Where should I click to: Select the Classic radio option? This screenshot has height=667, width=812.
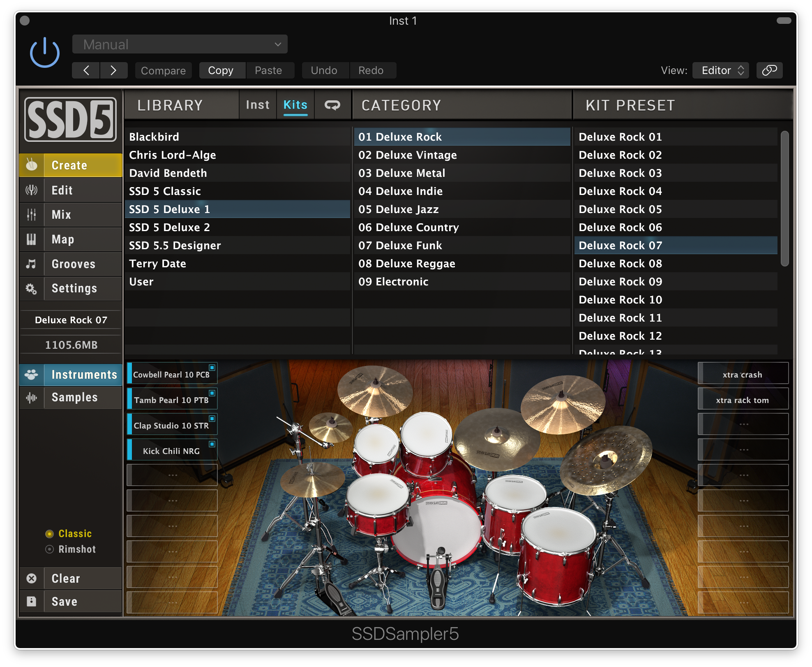click(x=49, y=534)
